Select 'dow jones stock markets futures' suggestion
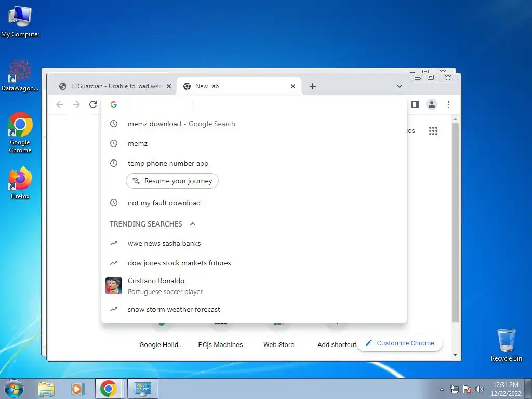The image size is (532, 399). tap(254, 263)
